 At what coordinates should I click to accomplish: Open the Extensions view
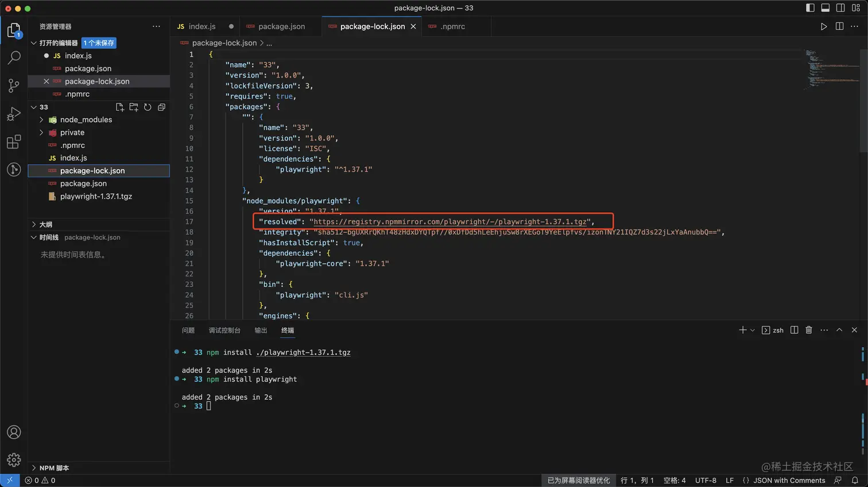pyautogui.click(x=14, y=142)
